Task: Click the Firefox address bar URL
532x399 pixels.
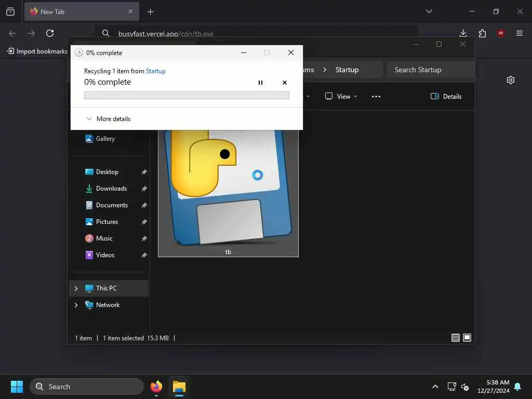Action: [166, 34]
